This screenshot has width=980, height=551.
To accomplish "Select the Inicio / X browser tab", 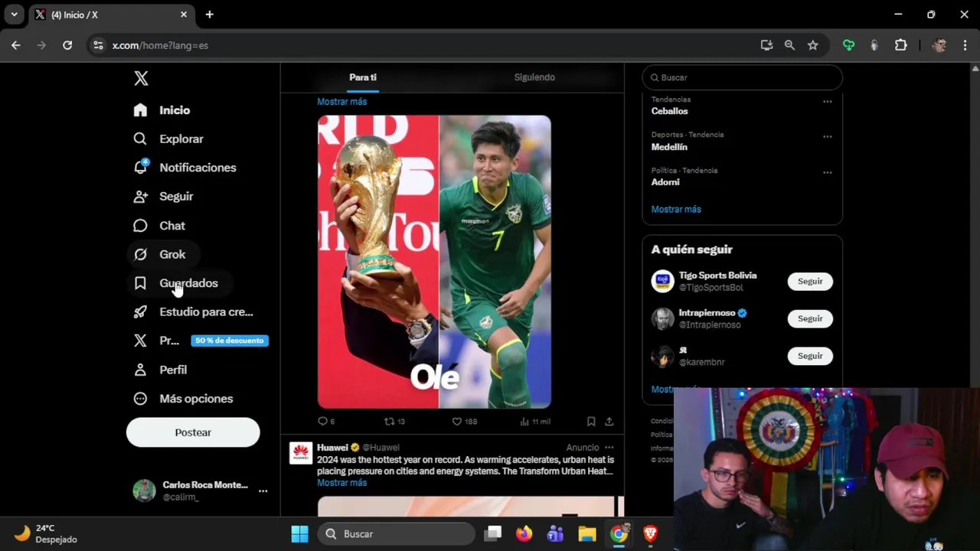I will (x=111, y=15).
